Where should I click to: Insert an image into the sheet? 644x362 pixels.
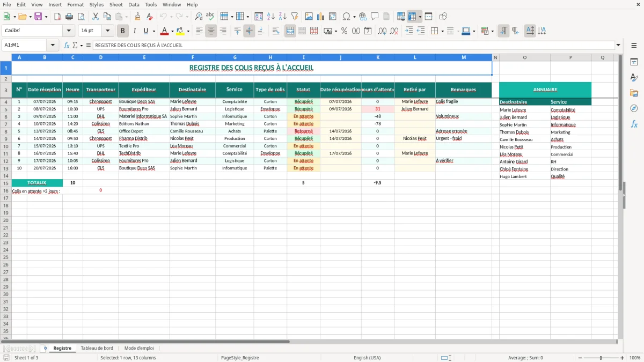tap(309, 17)
